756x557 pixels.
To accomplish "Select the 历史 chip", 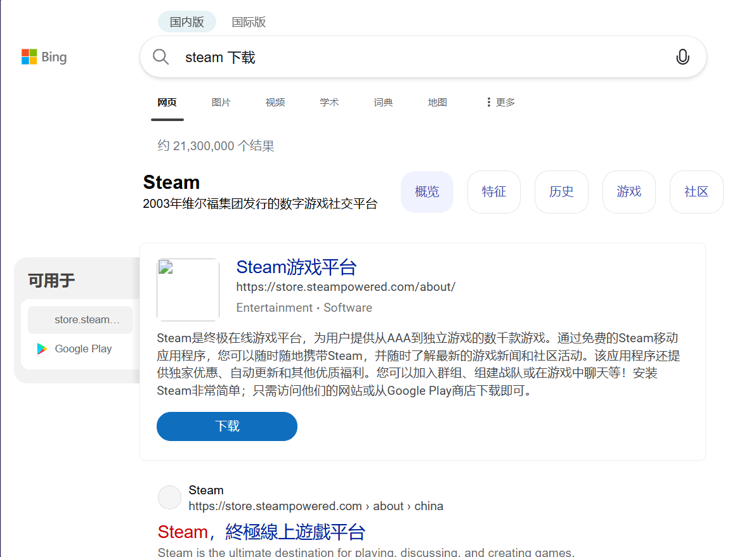I will [561, 192].
